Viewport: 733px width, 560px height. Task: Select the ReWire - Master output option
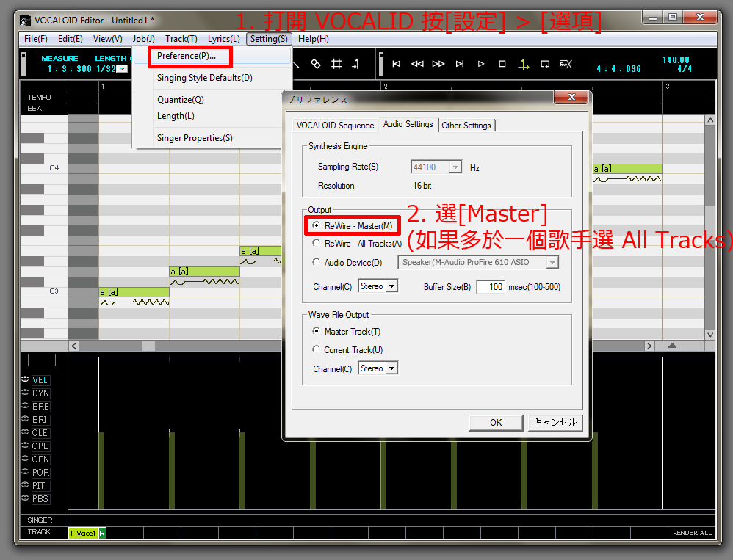pos(317,225)
